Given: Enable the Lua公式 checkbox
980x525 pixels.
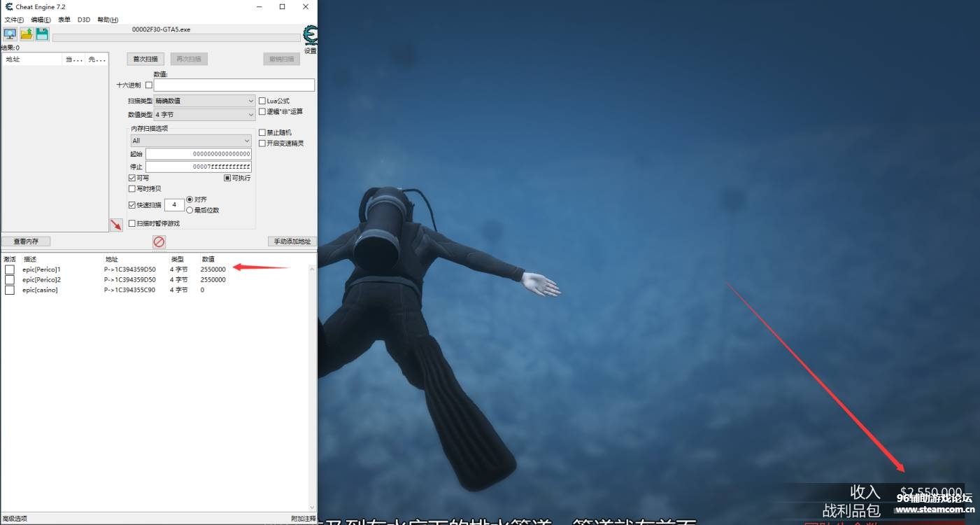Looking at the screenshot, I should (x=262, y=101).
